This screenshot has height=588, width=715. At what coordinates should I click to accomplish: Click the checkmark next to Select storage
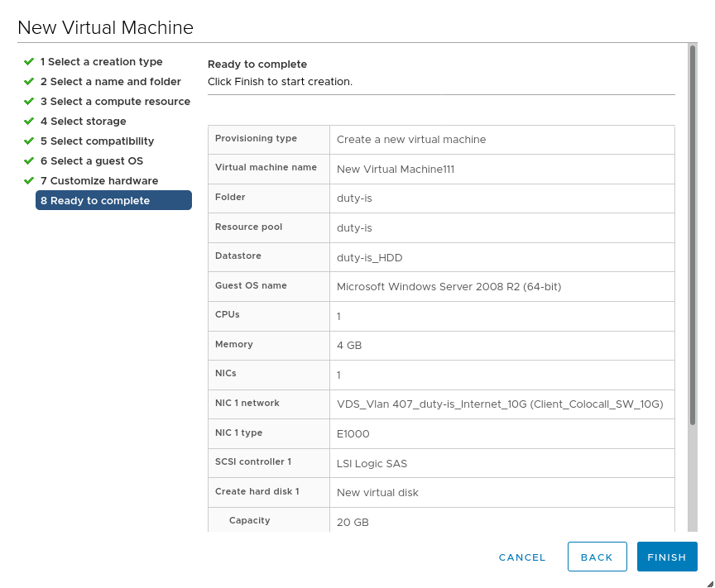29,122
